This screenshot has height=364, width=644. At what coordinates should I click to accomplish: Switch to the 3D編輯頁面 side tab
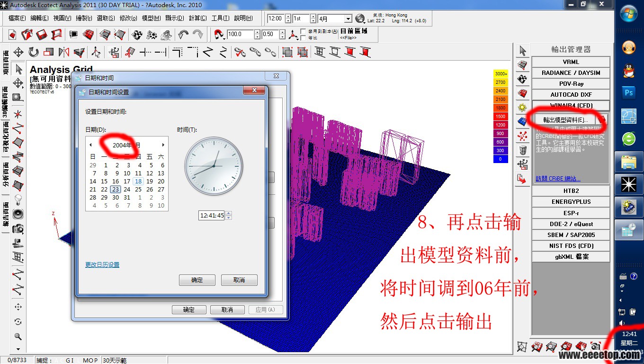tap(6, 102)
